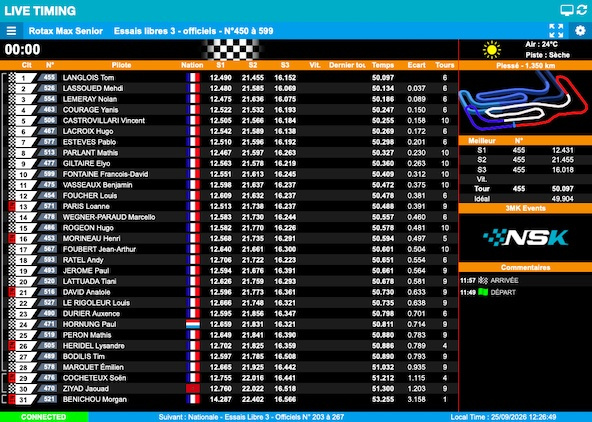This screenshot has height=422, width=592.
Task: Open the hamburger menu
Action: pyautogui.click(x=11, y=31)
